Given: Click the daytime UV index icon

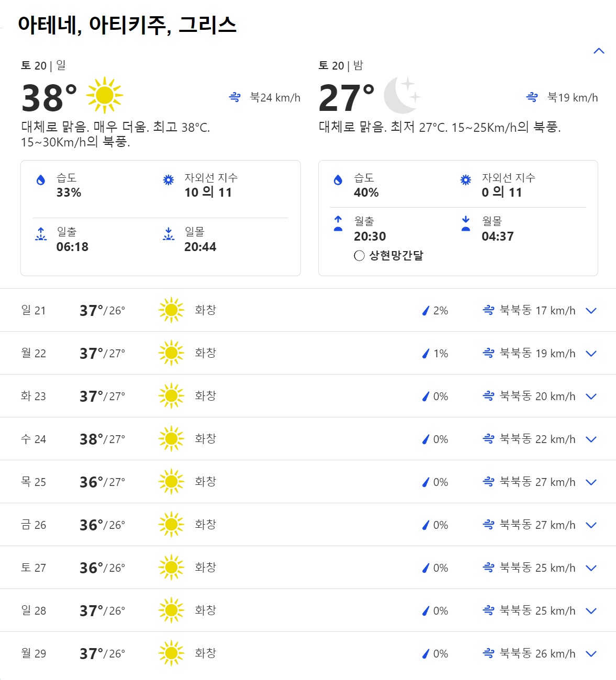Looking at the screenshot, I should point(169,180).
